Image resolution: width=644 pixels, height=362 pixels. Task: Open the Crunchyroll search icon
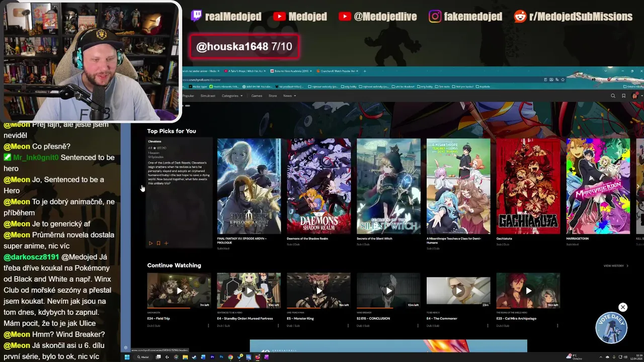point(613,96)
